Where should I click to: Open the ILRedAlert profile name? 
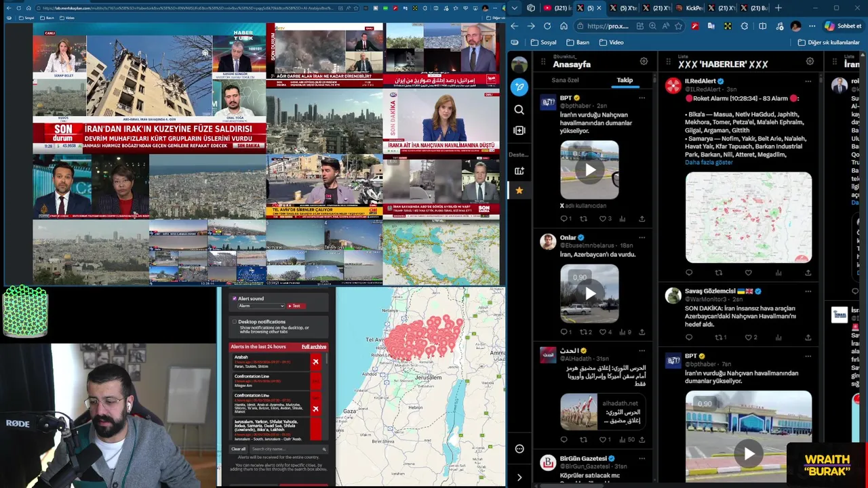click(700, 81)
